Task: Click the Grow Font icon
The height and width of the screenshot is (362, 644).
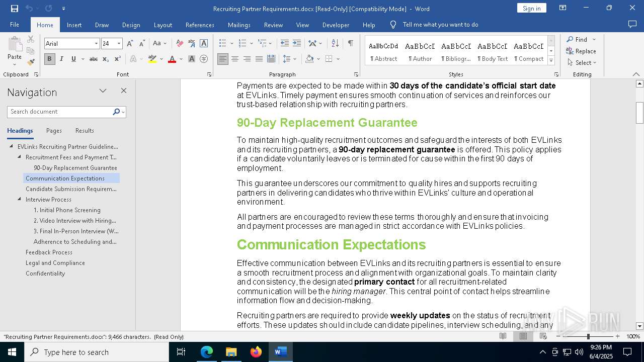Action: coord(130,44)
